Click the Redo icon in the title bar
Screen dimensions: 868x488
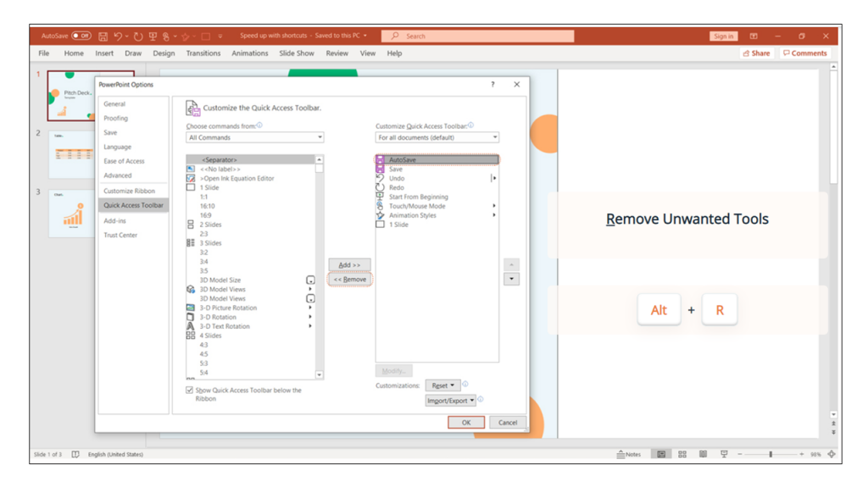point(138,36)
